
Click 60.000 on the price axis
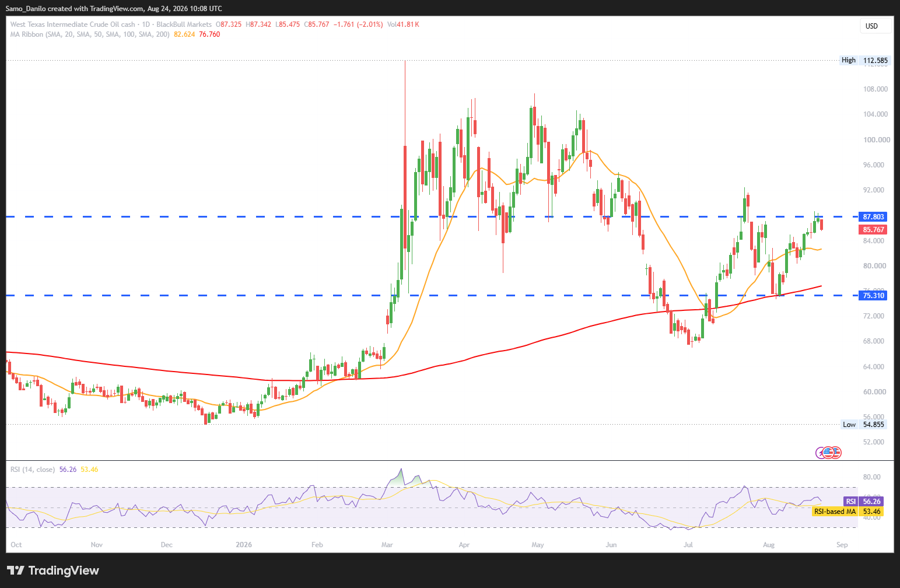tap(874, 392)
